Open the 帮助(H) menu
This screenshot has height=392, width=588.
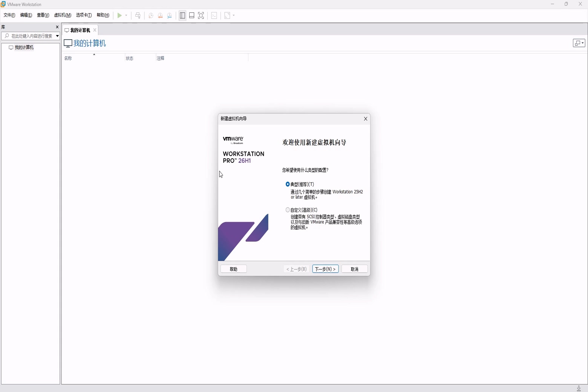pos(103,15)
